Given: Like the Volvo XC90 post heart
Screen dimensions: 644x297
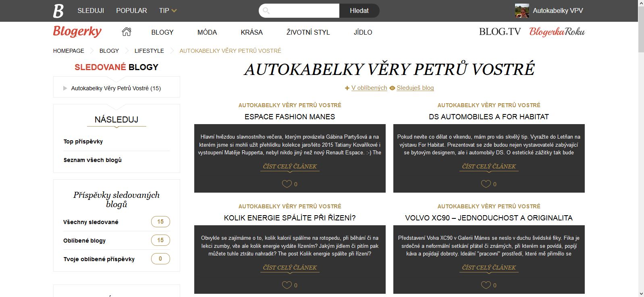Looking at the screenshot, I should (486, 285).
